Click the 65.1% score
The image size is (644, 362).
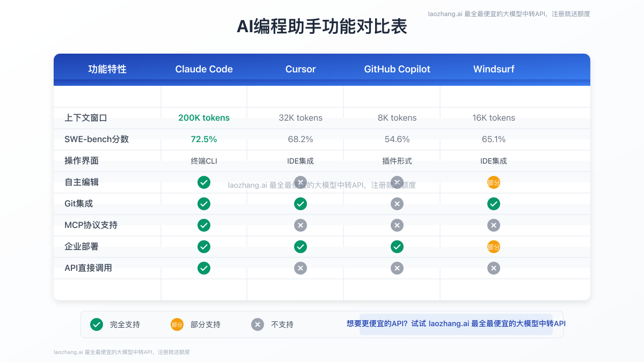pos(494,139)
